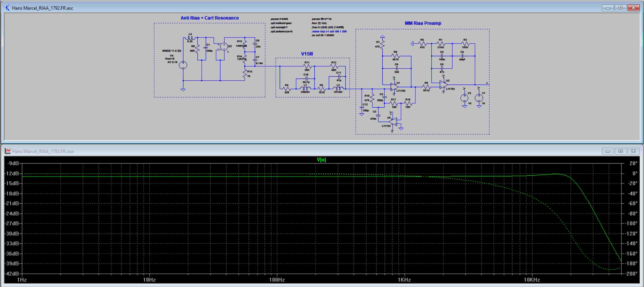Click the 'V15III' block title
The width and height of the screenshot is (644, 287).
tap(307, 54)
